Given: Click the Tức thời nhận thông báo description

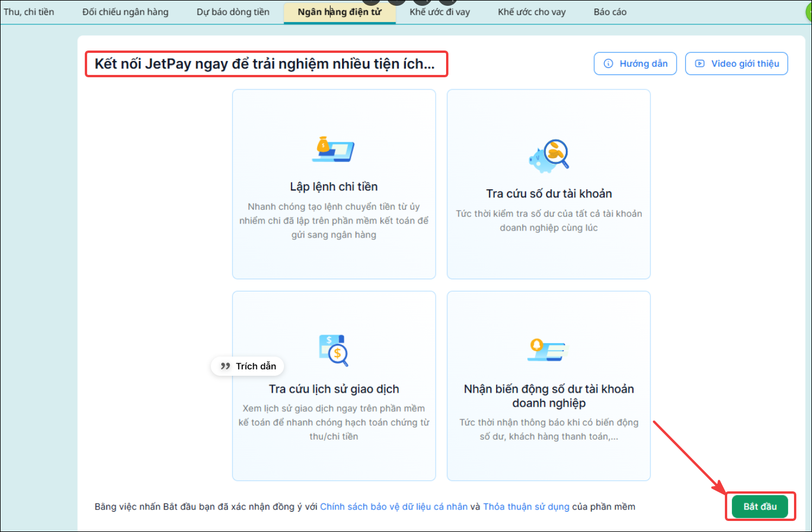Looking at the screenshot, I should coord(549,429).
